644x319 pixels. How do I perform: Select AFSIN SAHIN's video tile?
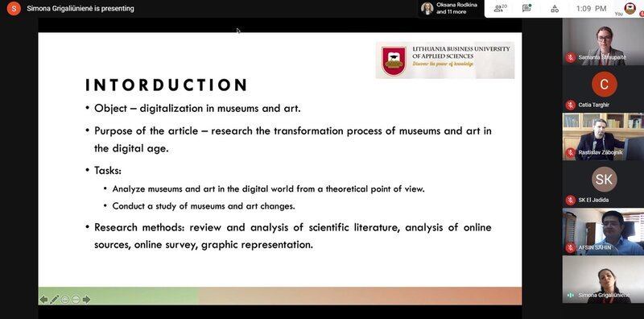pyautogui.click(x=603, y=231)
